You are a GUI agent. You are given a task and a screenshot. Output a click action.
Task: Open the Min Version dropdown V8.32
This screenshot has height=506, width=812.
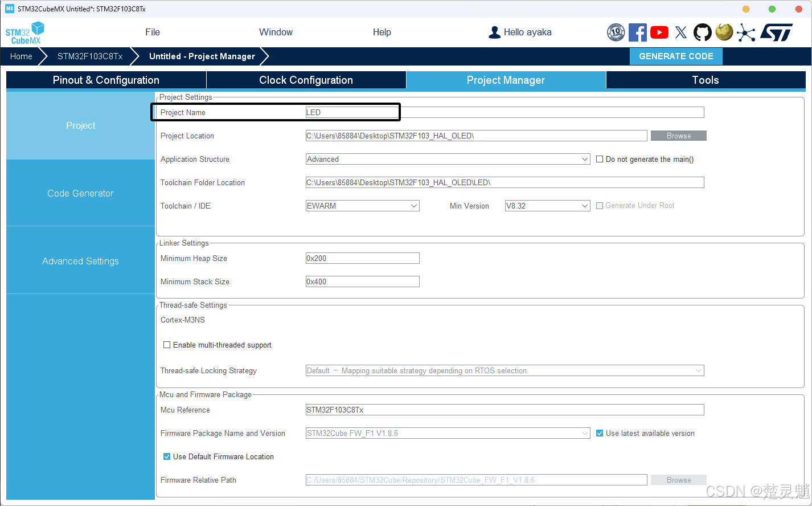click(548, 206)
